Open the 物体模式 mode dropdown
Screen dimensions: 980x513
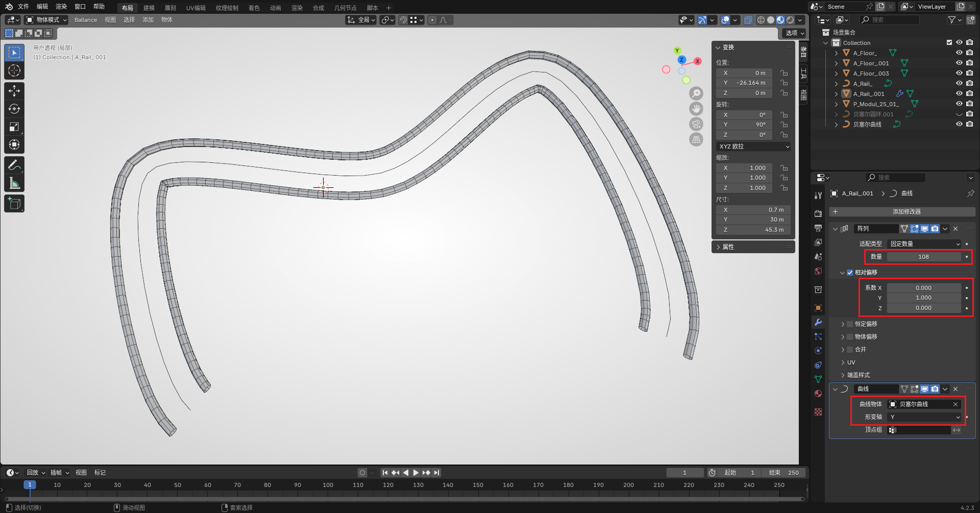click(46, 20)
